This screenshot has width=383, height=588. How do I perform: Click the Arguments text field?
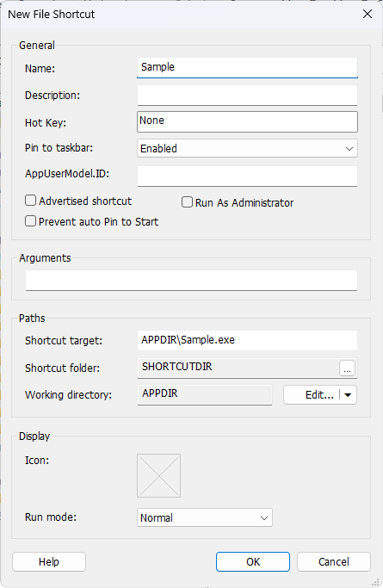coord(191,280)
